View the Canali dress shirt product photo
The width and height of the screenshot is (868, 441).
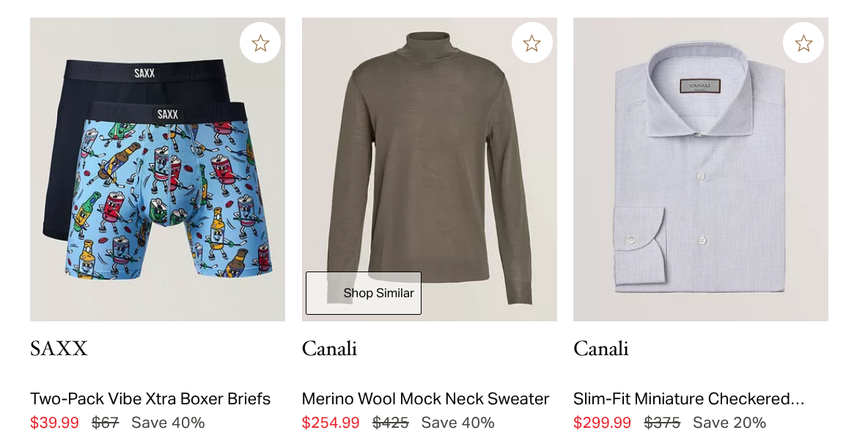click(x=701, y=170)
